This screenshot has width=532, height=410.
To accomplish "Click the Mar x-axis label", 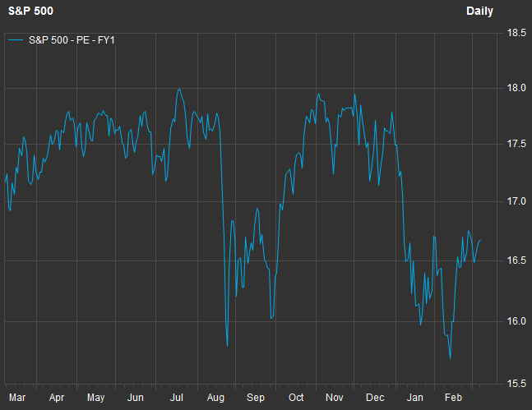I will coord(17,397).
